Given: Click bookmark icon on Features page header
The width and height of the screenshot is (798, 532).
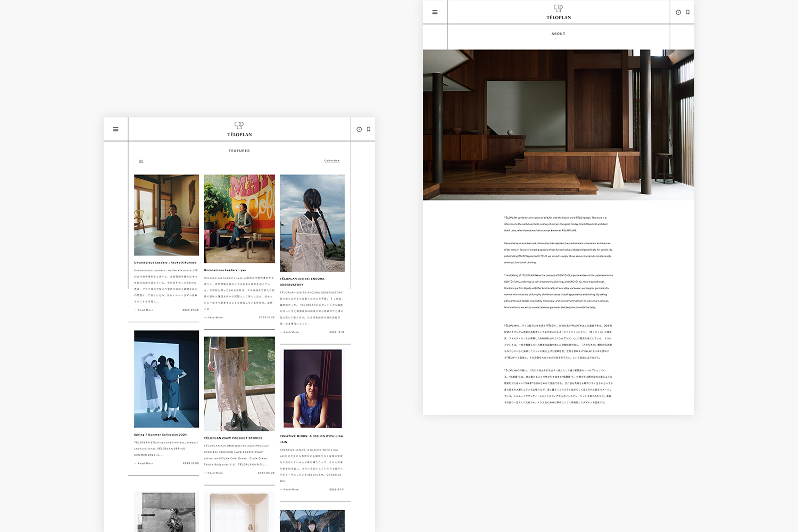Looking at the screenshot, I should (x=369, y=129).
